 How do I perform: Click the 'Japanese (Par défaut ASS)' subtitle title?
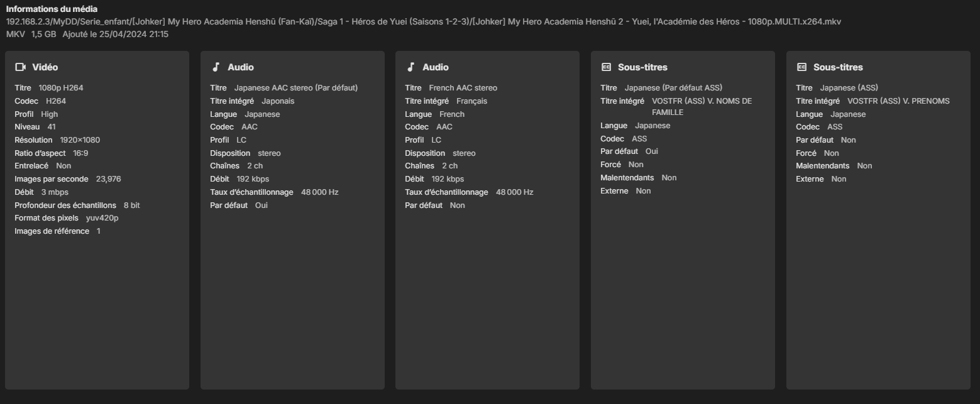(673, 88)
